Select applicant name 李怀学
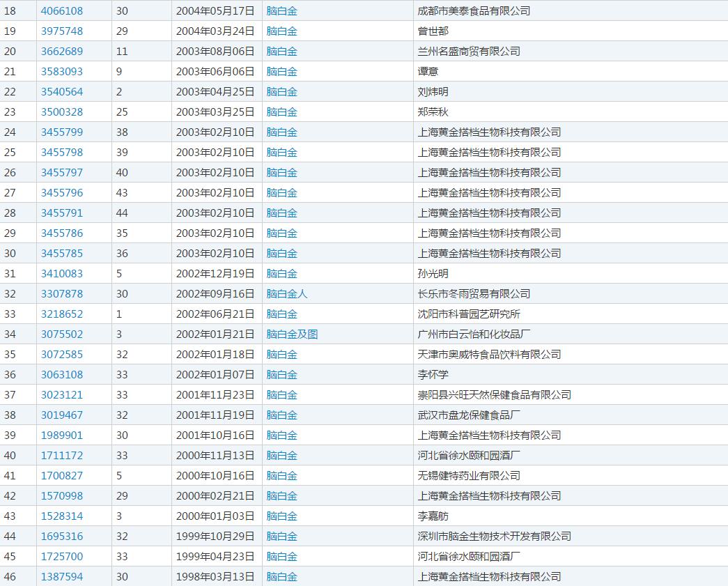The image size is (728, 586). [x=433, y=374]
